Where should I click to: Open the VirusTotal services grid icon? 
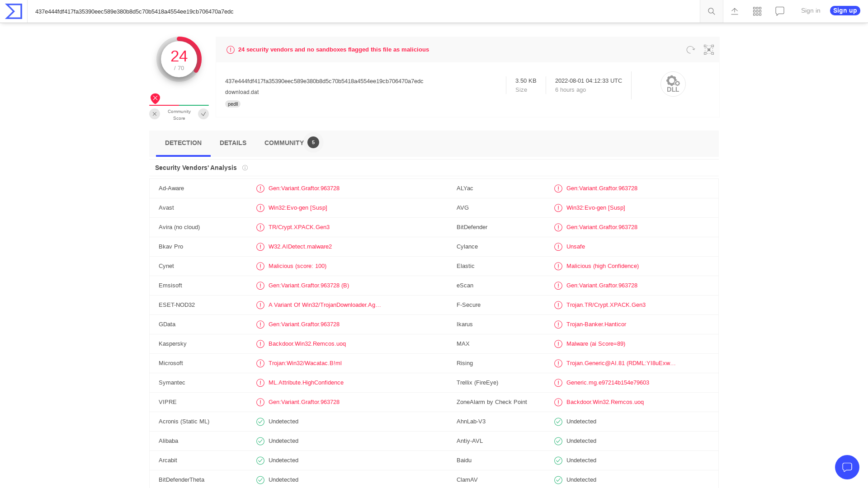[x=757, y=11]
